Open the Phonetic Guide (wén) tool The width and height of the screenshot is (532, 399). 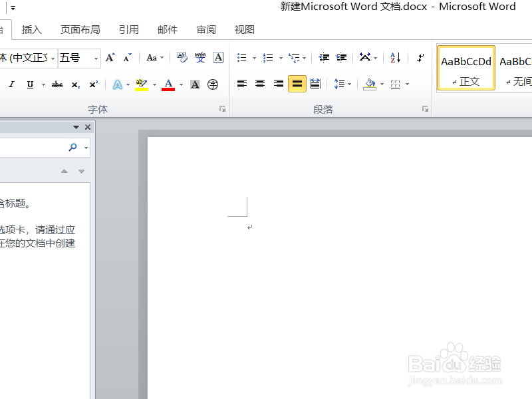coord(200,57)
